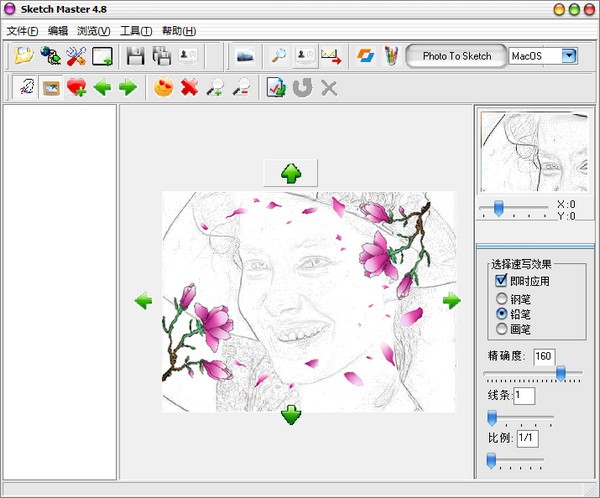Toggle the 即时应用 checkbox
The image size is (600, 498).
pos(501,281)
